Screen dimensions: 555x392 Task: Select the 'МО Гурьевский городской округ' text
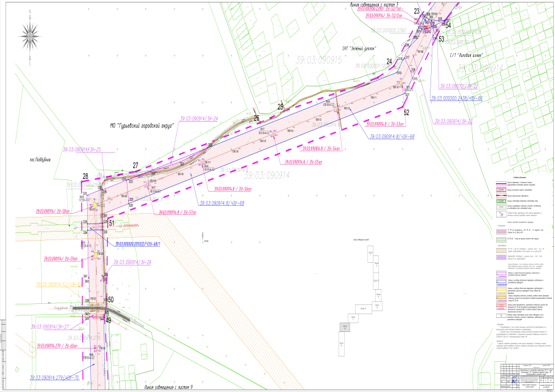point(143,125)
